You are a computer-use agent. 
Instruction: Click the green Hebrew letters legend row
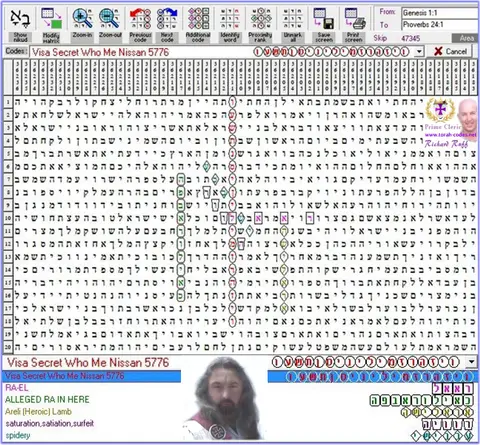422,400
